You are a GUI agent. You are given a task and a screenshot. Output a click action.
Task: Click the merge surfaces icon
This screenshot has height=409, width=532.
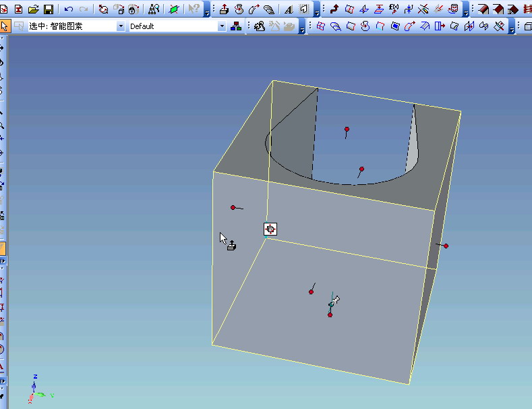click(x=484, y=26)
